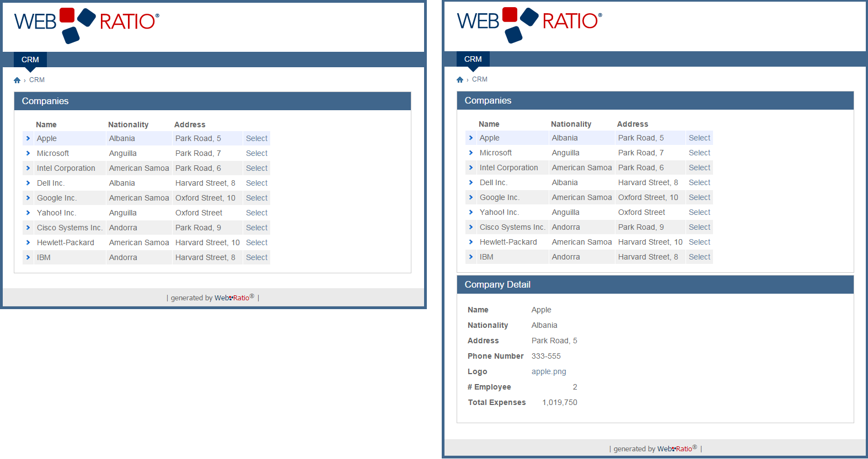Click Total Expenses value 1,019,750
Screen dimensions: 868x459
tap(560, 402)
